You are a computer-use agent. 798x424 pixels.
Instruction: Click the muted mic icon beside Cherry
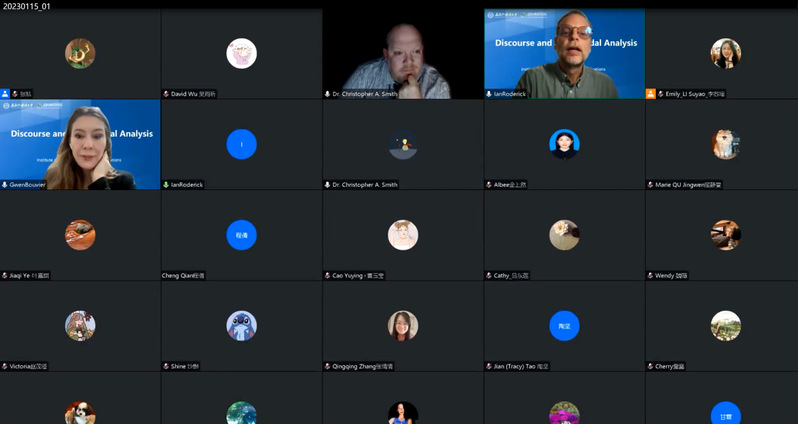(651, 366)
